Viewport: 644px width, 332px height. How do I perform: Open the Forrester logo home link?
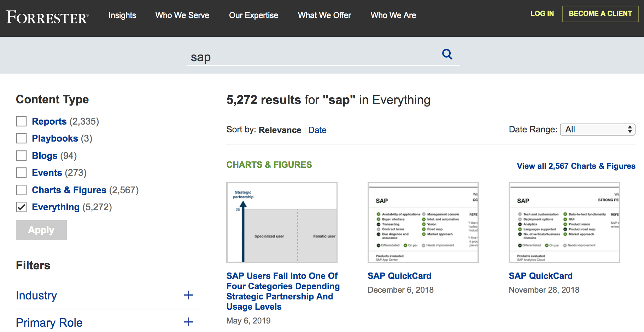tap(47, 17)
